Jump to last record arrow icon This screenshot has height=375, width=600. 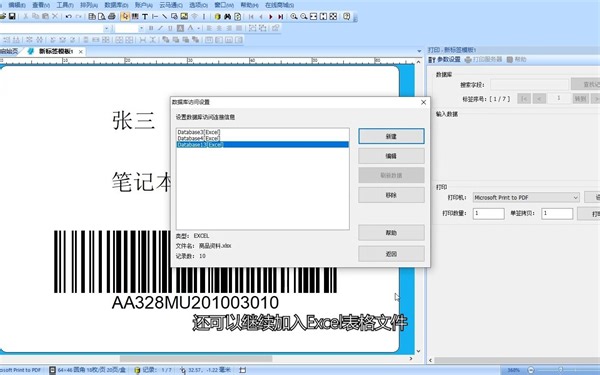(x=280, y=16)
